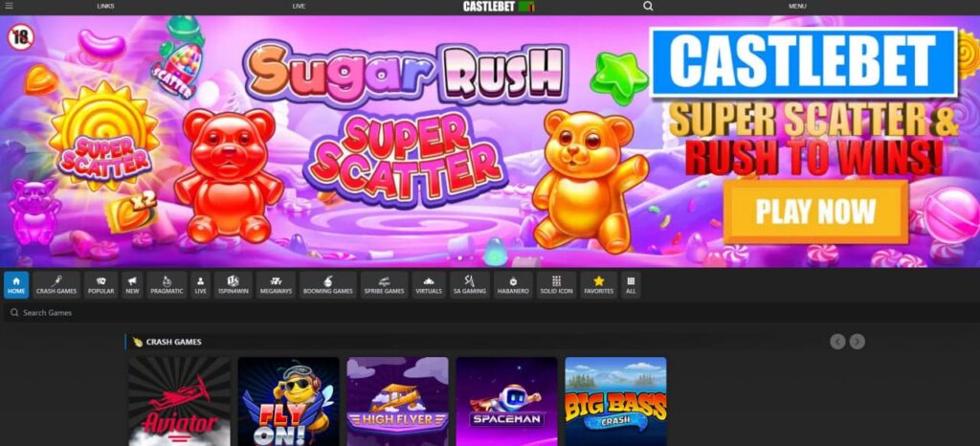Open the Popular games category
This screenshot has height=446, width=980.
coord(100,285)
